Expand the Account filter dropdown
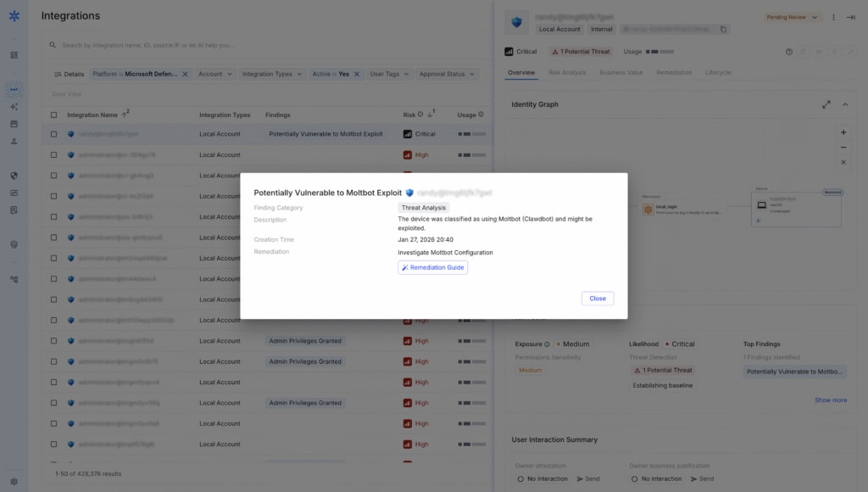This screenshot has width=868, height=492. click(215, 73)
